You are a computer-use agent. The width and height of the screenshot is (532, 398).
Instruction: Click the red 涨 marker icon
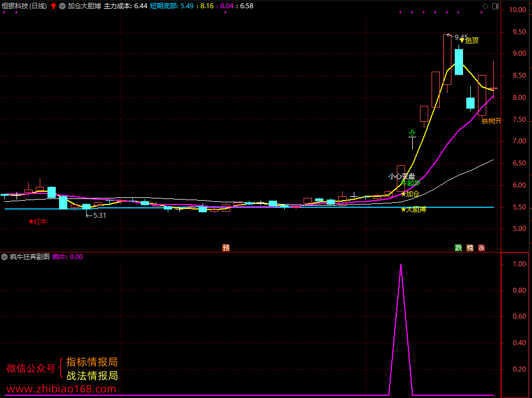pyautogui.click(x=481, y=248)
